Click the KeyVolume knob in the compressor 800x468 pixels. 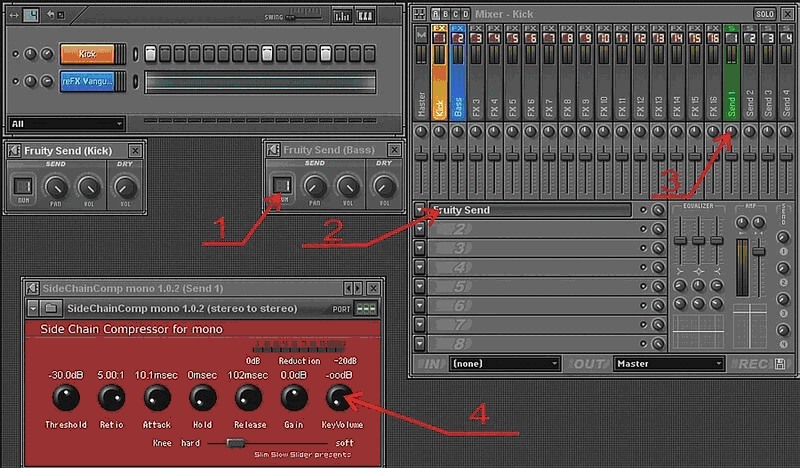tap(340, 398)
